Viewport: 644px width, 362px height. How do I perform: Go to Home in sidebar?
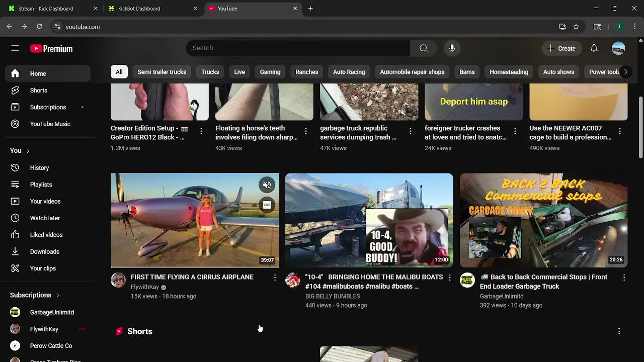pos(48,74)
